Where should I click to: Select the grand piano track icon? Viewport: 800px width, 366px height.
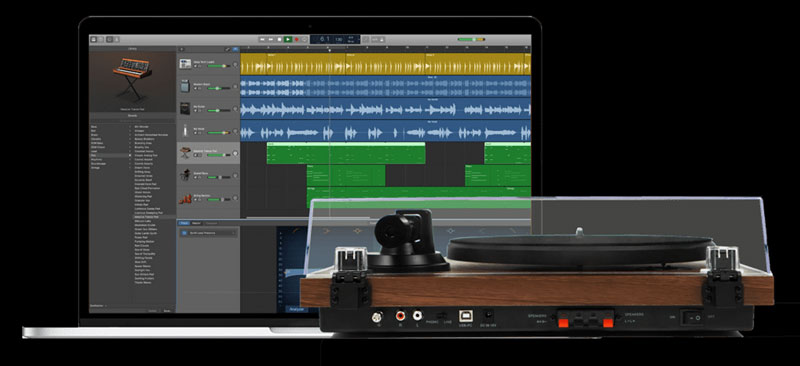tap(185, 175)
